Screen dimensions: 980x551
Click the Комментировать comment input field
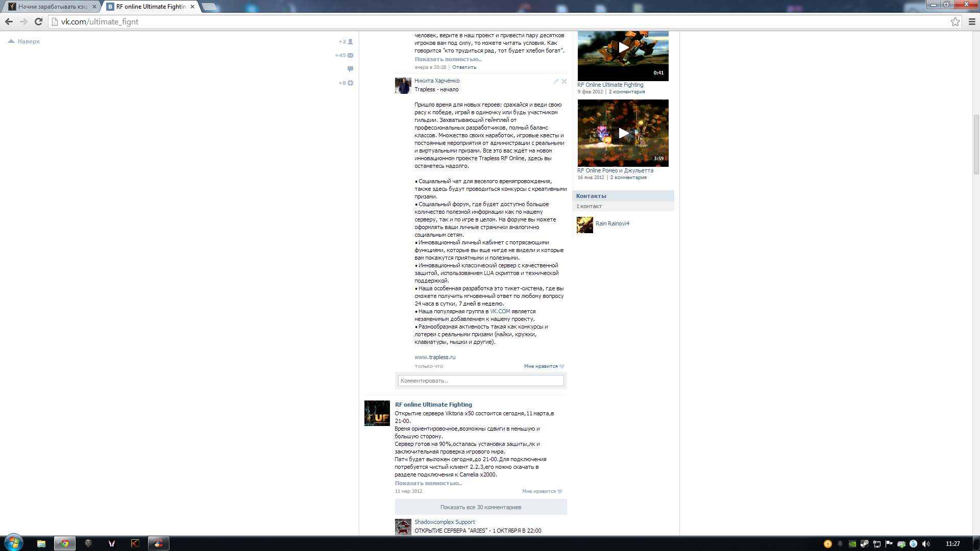tap(481, 381)
